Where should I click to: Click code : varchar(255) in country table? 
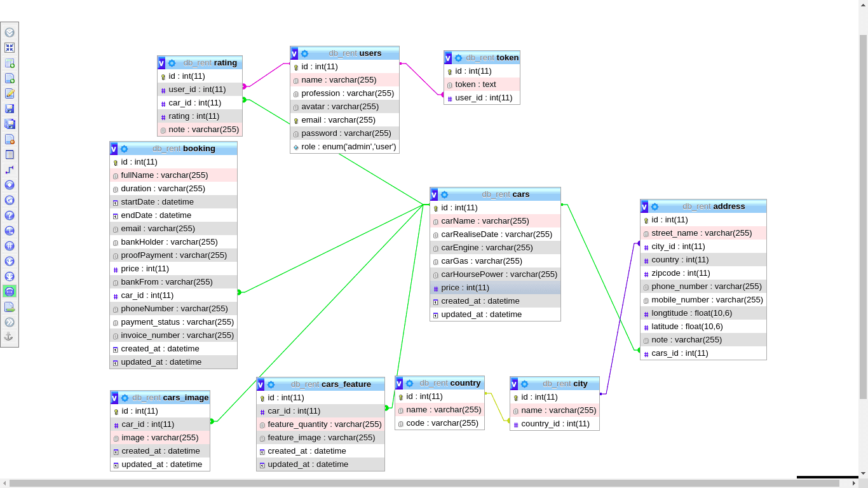(x=440, y=423)
